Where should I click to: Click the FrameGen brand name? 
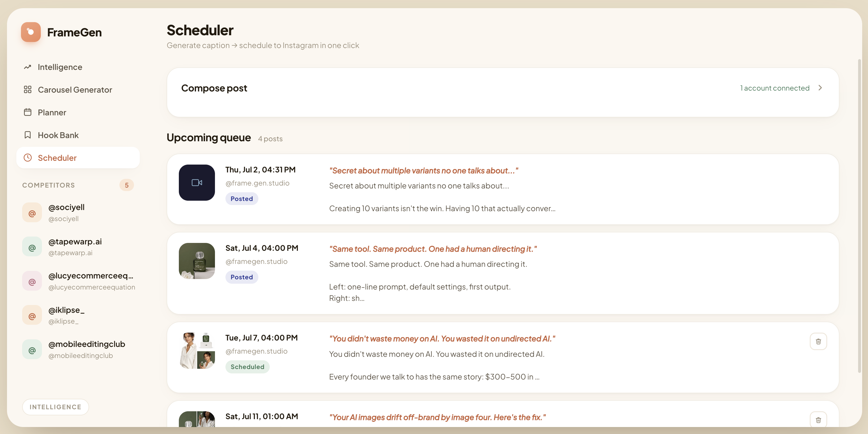click(x=75, y=32)
